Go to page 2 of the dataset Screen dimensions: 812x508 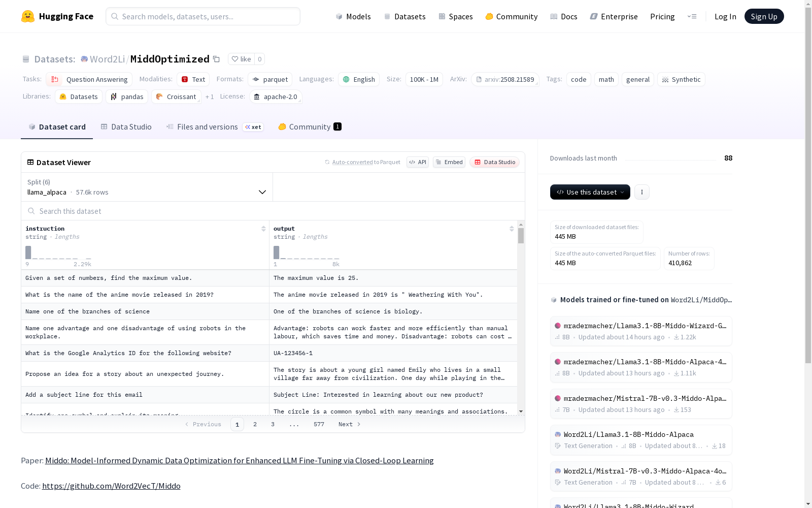(255, 424)
